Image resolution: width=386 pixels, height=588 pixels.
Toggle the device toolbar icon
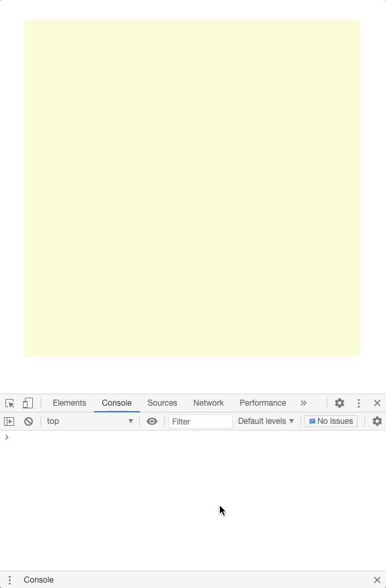point(28,403)
